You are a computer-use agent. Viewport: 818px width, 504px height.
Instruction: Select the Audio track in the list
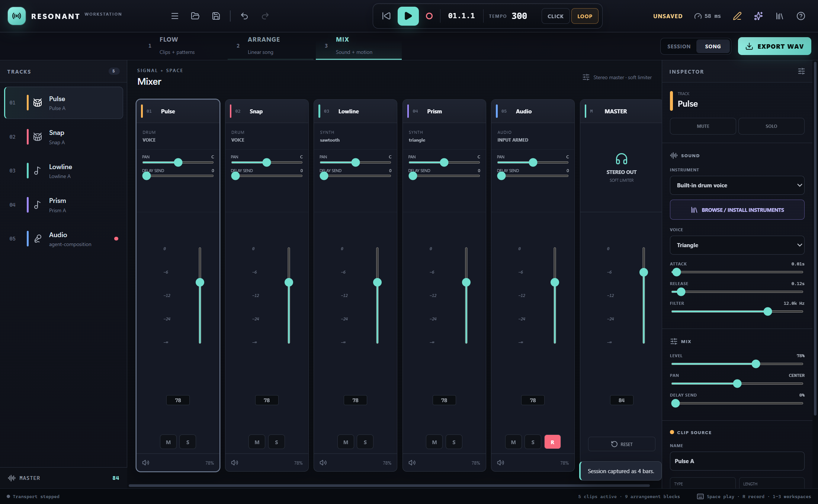(64, 239)
